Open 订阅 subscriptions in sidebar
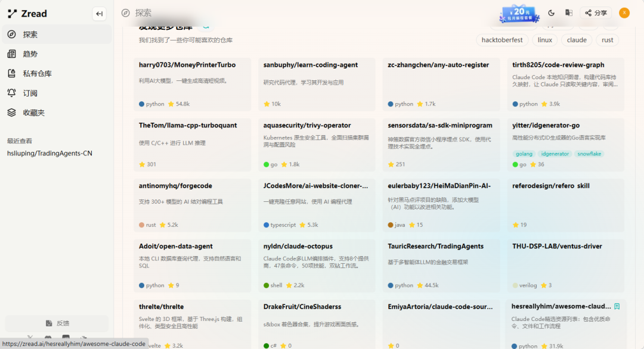The height and width of the screenshot is (349, 644). tap(57, 93)
